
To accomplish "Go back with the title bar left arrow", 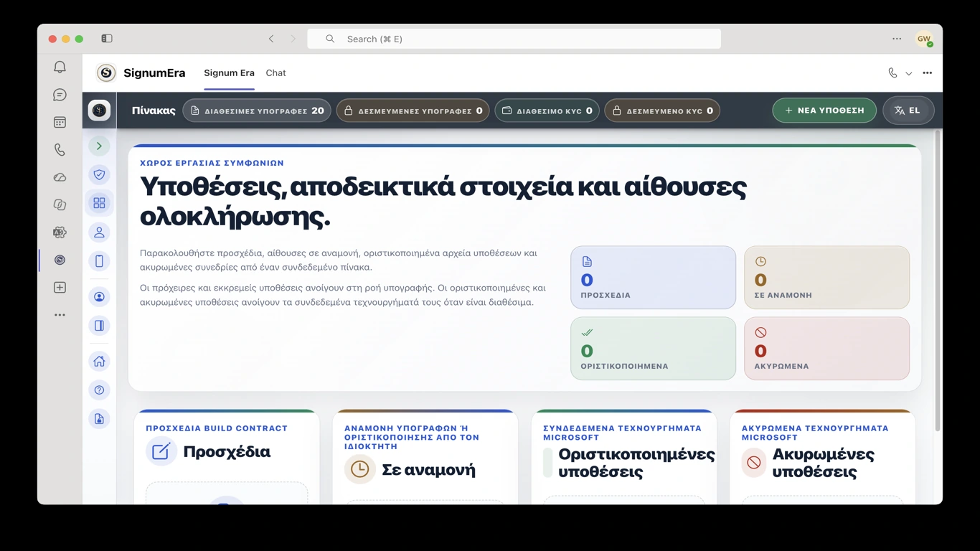I will pos(271,39).
